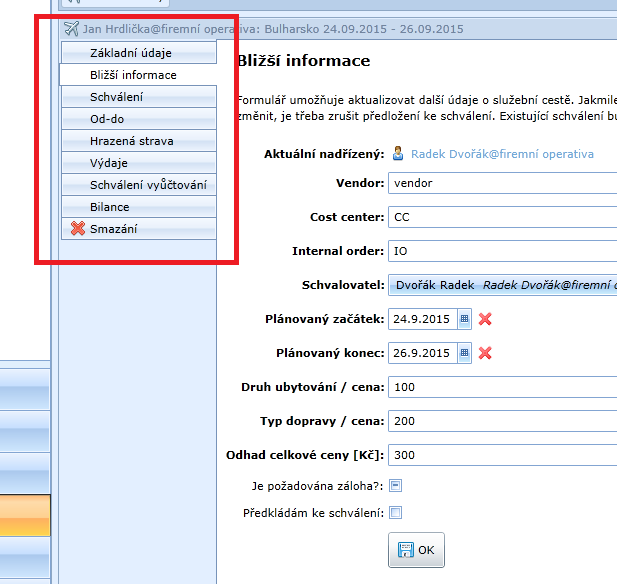The width and height of the screenshot is (617, 584).
Task: Open the date picker for Plánovaný konec
Action: (464, 353)
